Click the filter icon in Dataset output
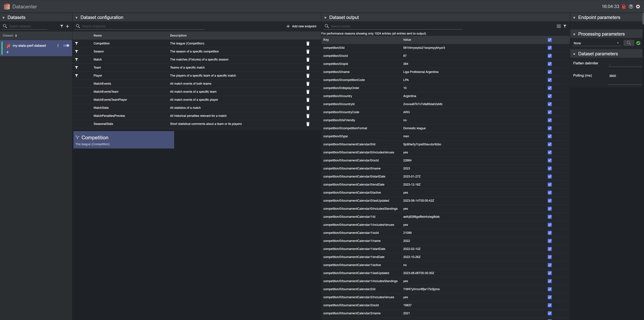This screenshot has height=320, width=644. [565, 26]
